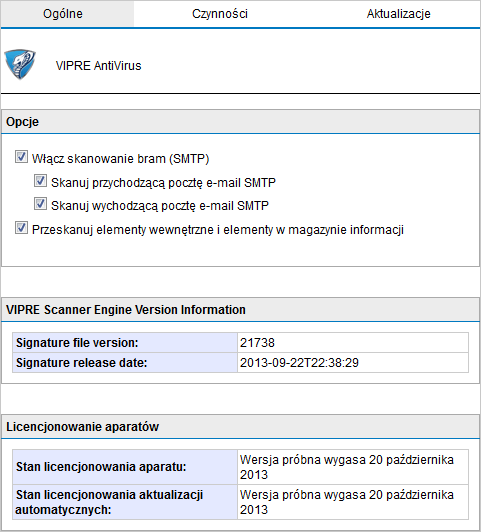The height and width of the screenshot is (532, 481).
Task: Switch to the Czynności tab
Action: tap(220, 14)
